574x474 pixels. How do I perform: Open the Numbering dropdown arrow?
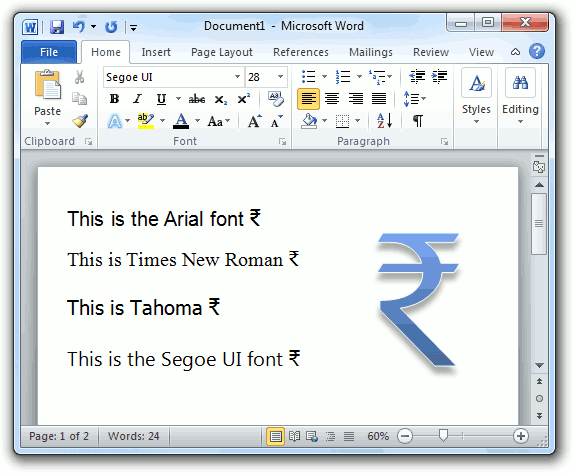(x=359, y=76)
